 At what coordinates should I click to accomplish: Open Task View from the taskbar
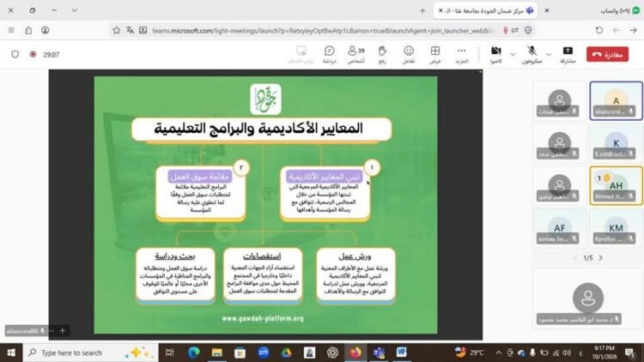coord(170,353)
